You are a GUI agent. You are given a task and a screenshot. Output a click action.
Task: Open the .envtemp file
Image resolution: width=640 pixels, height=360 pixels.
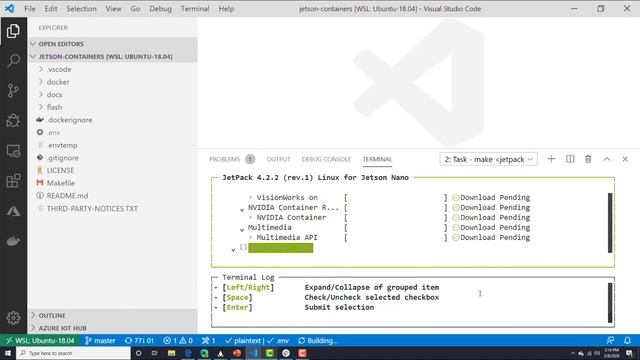(113, 145)
